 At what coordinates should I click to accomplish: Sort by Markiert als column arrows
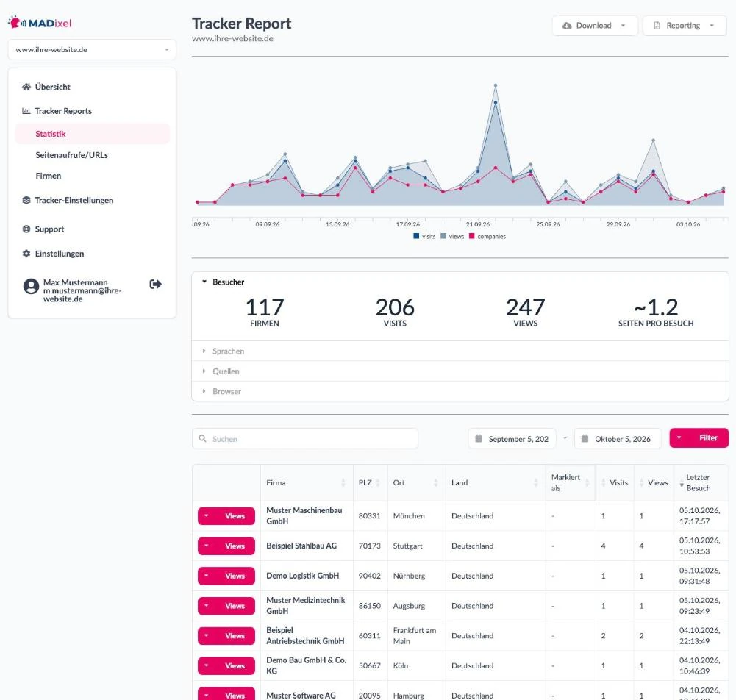[587, 482]
